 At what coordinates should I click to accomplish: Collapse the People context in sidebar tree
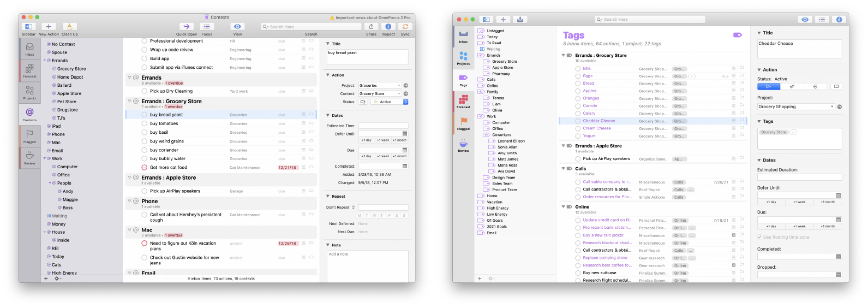pos(50,183)
